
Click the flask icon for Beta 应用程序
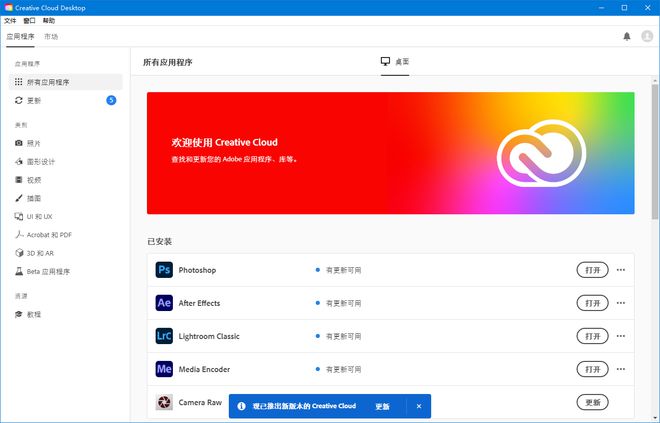click(19, 271)
